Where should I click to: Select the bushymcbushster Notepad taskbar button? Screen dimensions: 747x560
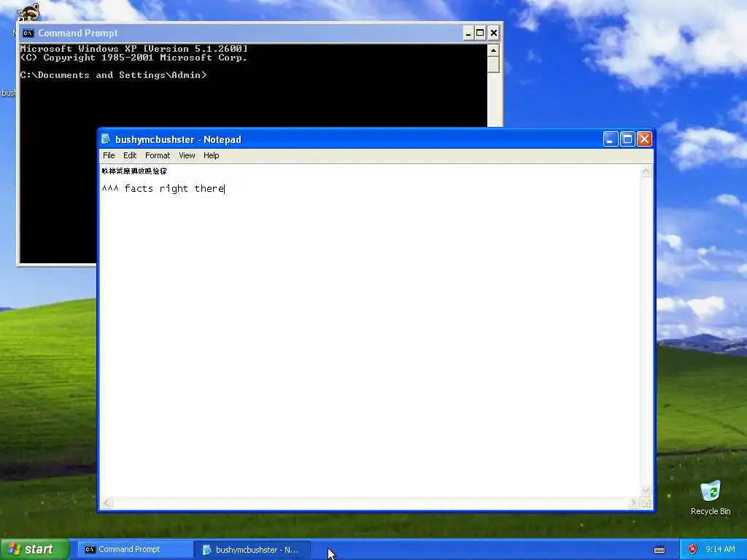coord(252,550)
